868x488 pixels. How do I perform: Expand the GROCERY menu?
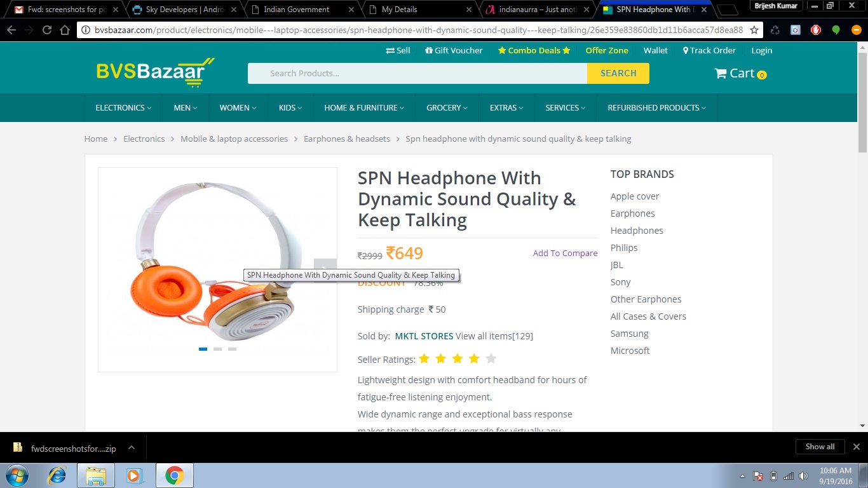[447, 108]
